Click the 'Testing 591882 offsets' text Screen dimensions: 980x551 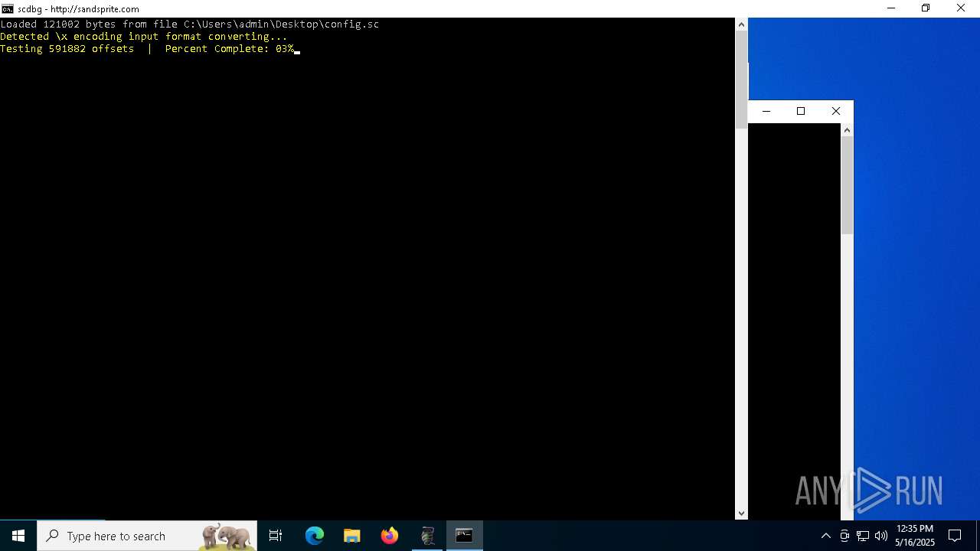(x=67, y=49)
